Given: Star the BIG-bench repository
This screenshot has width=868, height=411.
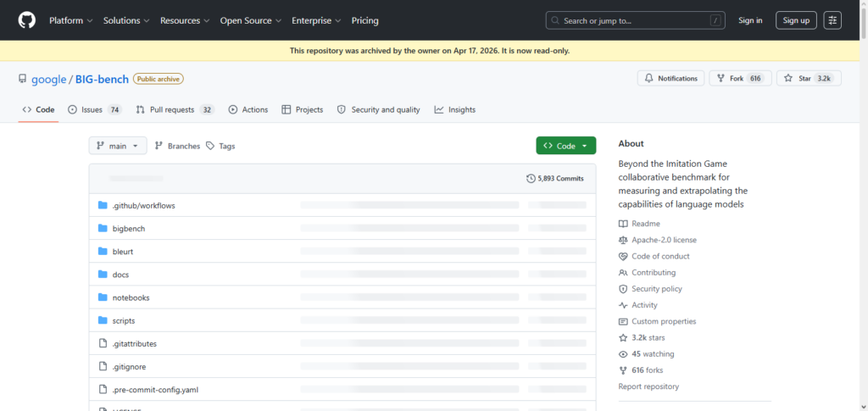Looking at the screenshot, I should [x=809, y=79].
